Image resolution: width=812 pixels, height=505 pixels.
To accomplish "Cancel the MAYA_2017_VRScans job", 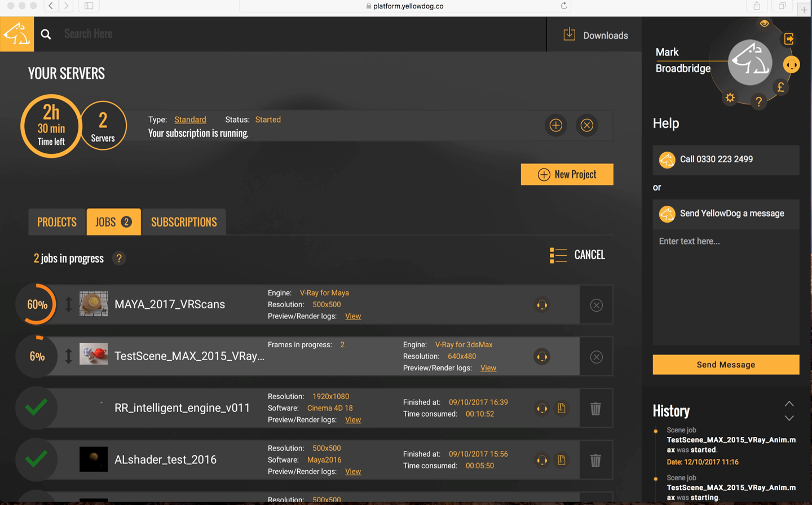I will [596, 305].
